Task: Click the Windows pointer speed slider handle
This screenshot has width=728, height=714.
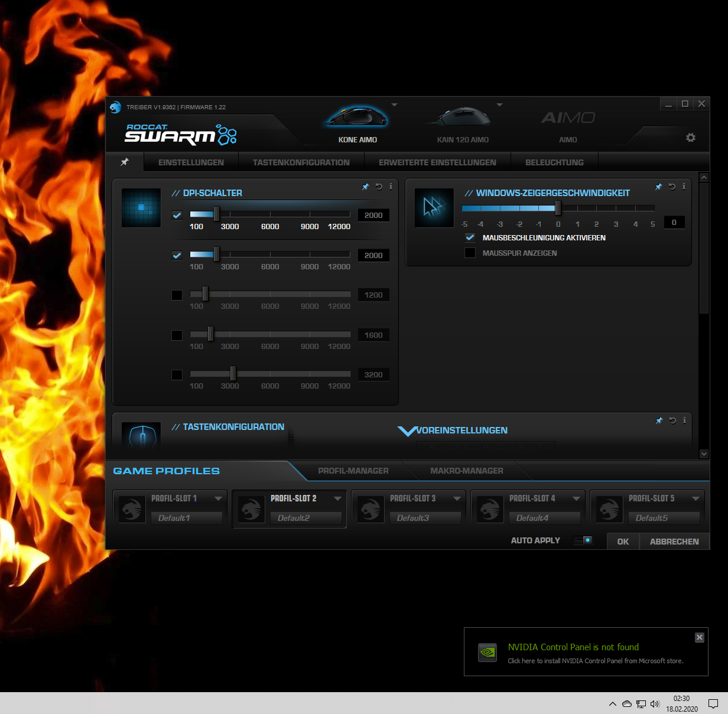Action: 558,208
